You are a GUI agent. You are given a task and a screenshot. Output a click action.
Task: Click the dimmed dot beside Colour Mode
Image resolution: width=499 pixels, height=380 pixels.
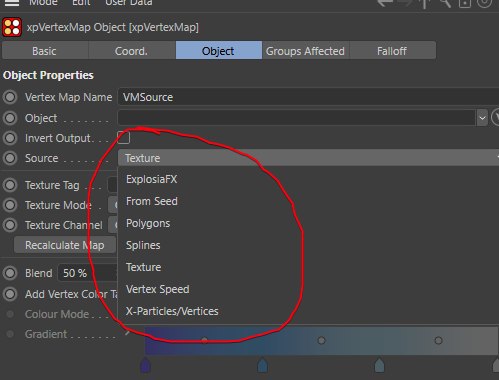coord(10,314)
